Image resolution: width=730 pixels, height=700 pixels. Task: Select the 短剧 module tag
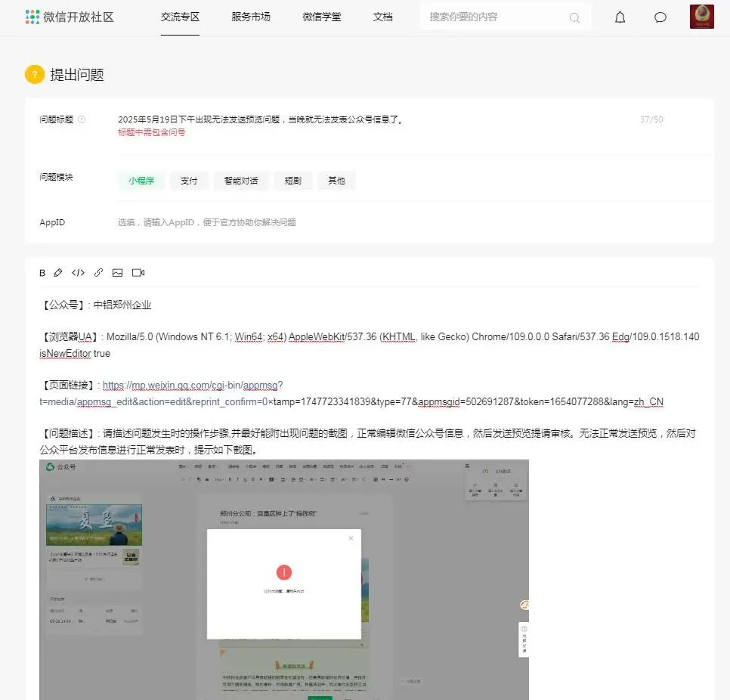pyautogui.click(x=293, y=181)
